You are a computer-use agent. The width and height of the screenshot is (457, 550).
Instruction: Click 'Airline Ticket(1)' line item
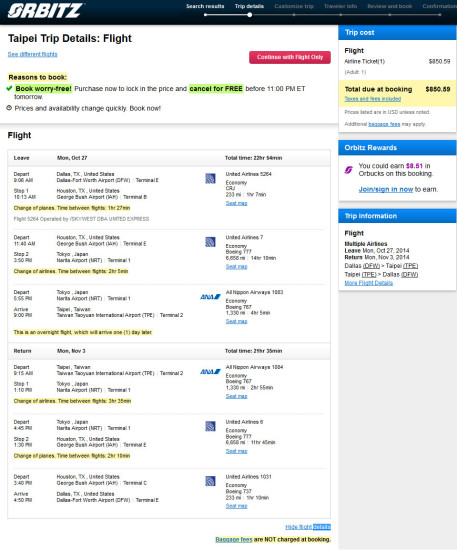click(x=364, y=62)
